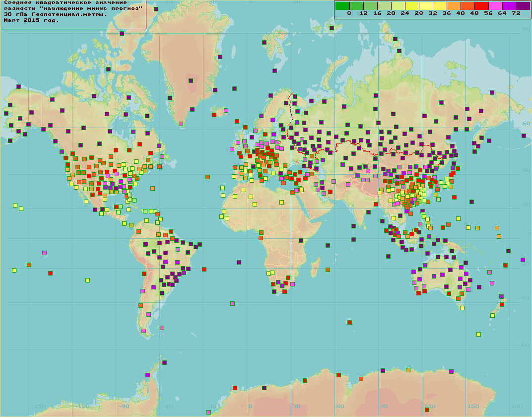Click the yellow marker at New Zealand's southern tip
Screen dimensions: 532x417
[x=492, y=316]
